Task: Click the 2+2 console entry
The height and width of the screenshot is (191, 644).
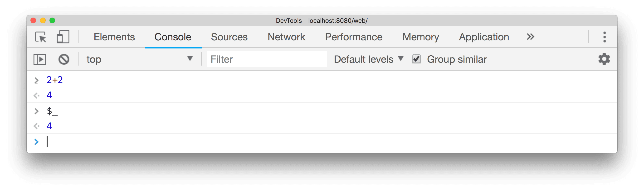Action: (55, 80)
